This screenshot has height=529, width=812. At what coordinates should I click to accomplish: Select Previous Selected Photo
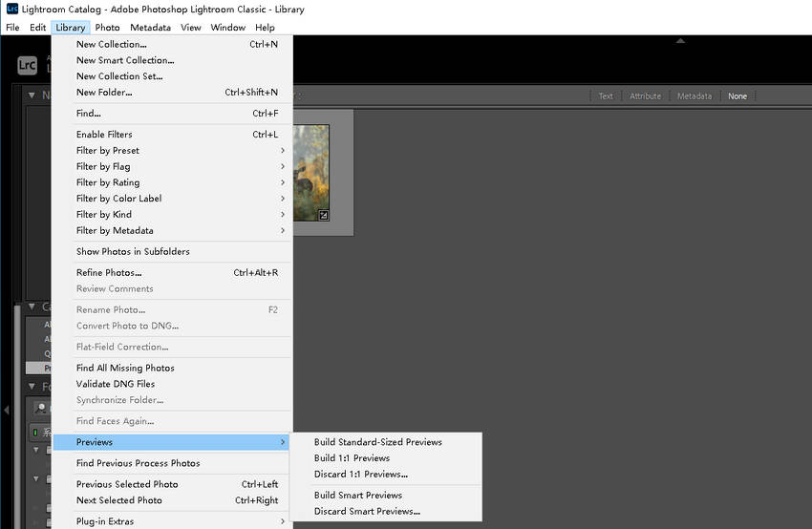173,484
